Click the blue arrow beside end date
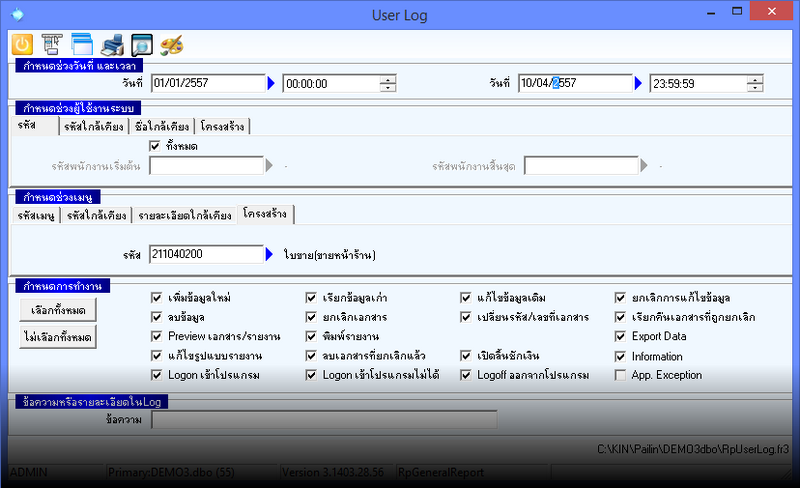Screen dimensions: 800x488 coord(638,84)
